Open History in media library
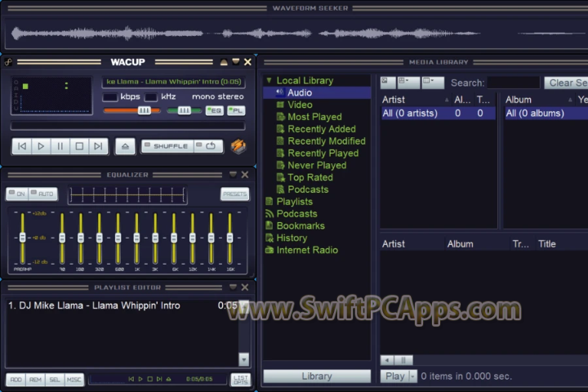 pos(292,238)
